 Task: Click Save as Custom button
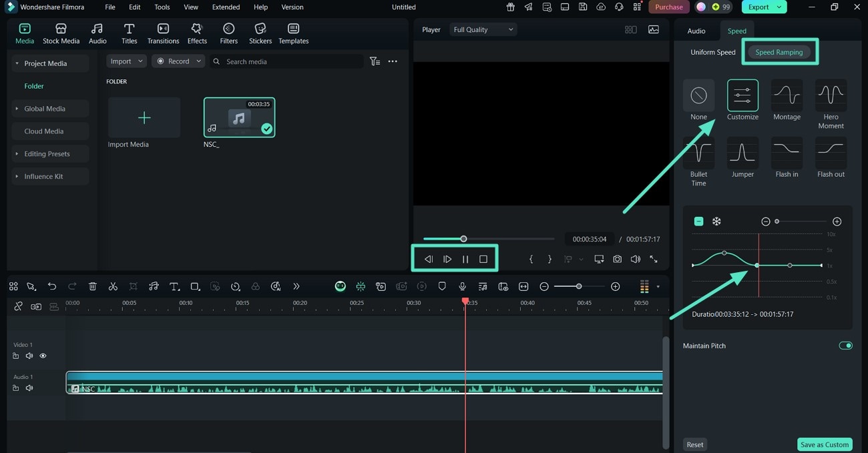pos(825,444)
